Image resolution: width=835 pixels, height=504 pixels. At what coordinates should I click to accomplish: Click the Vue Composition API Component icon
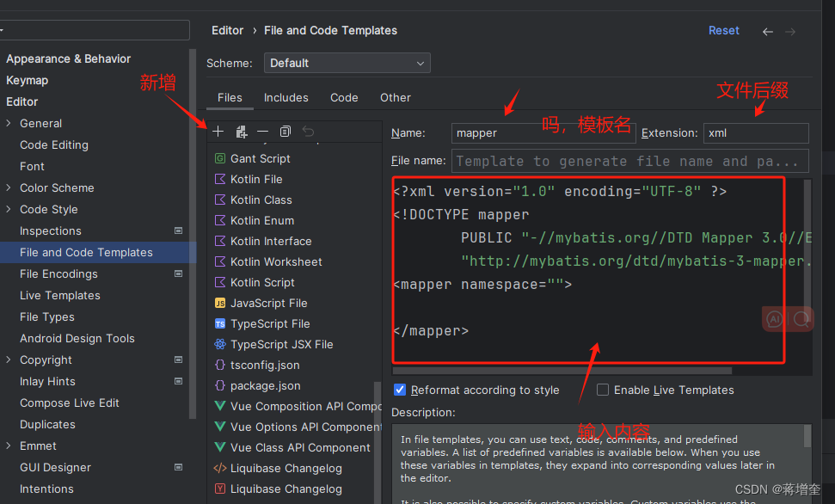(220, 406)
